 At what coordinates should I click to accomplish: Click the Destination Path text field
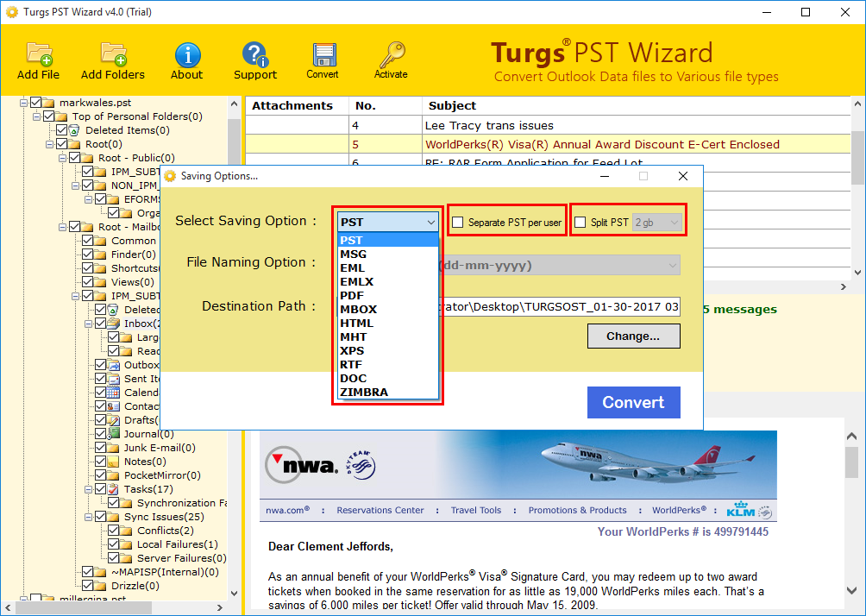coord(560,306)
